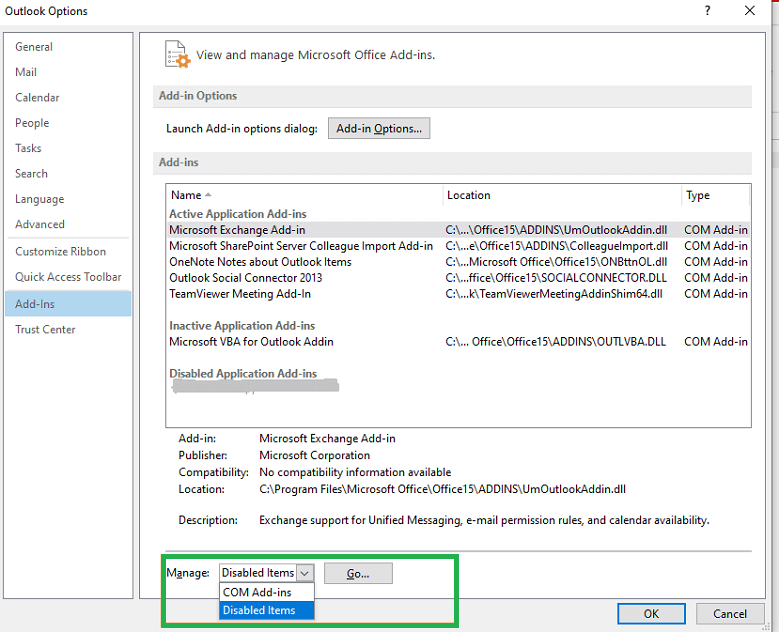The width and height of the screenshot is (779, 632).
Task: Sort by the Type column header
Action: point(715,195)
